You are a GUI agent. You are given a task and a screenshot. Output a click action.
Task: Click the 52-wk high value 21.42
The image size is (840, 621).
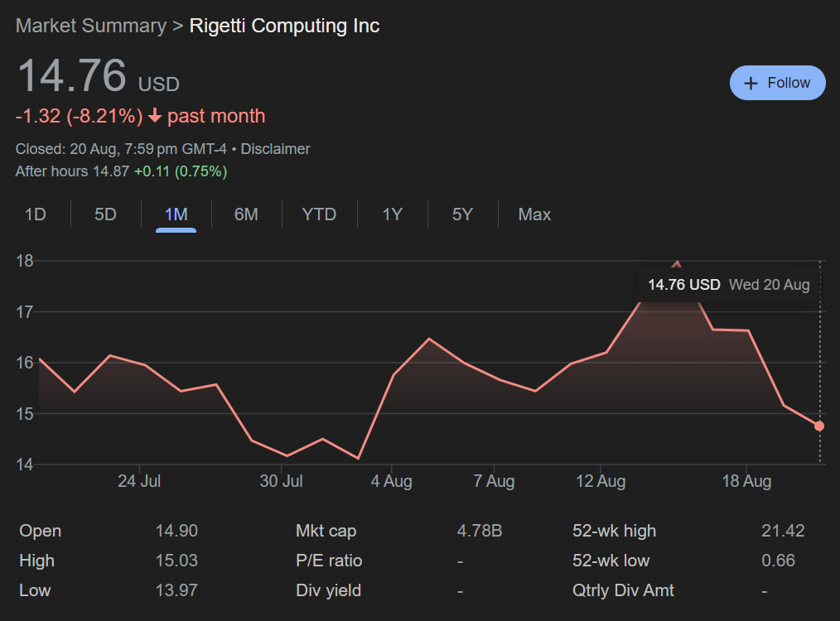click(x=783, y=531)
